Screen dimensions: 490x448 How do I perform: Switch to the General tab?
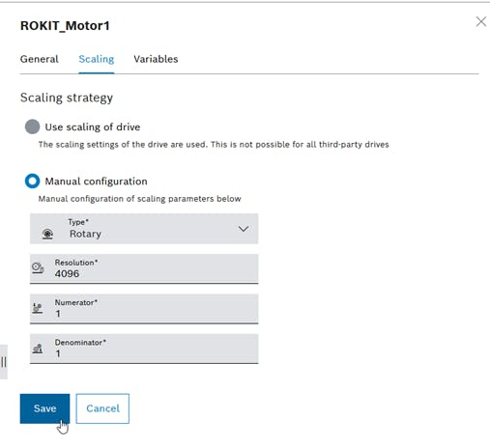[x=40, y=59]
